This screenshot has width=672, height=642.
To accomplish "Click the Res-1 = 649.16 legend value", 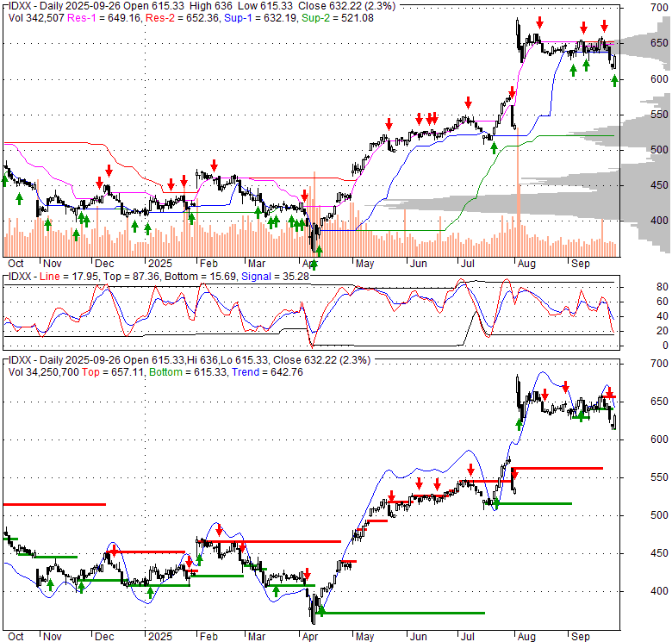I will tap(104, 18).
